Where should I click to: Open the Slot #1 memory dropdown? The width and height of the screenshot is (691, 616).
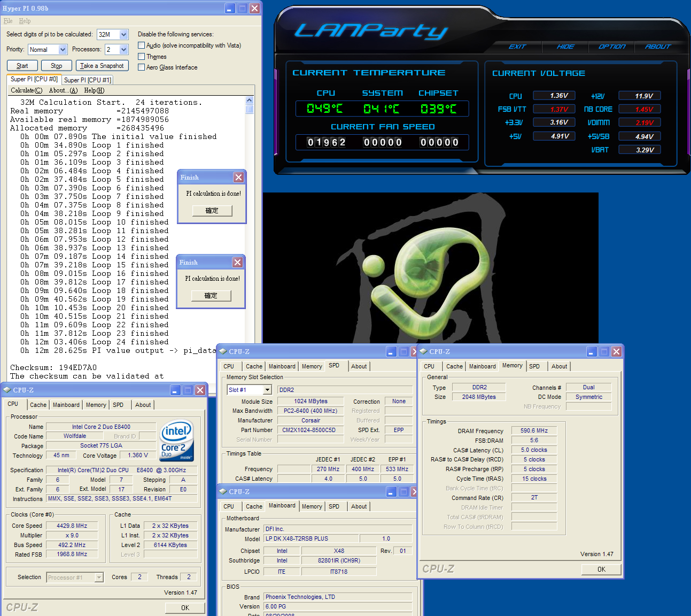point(267,390)
